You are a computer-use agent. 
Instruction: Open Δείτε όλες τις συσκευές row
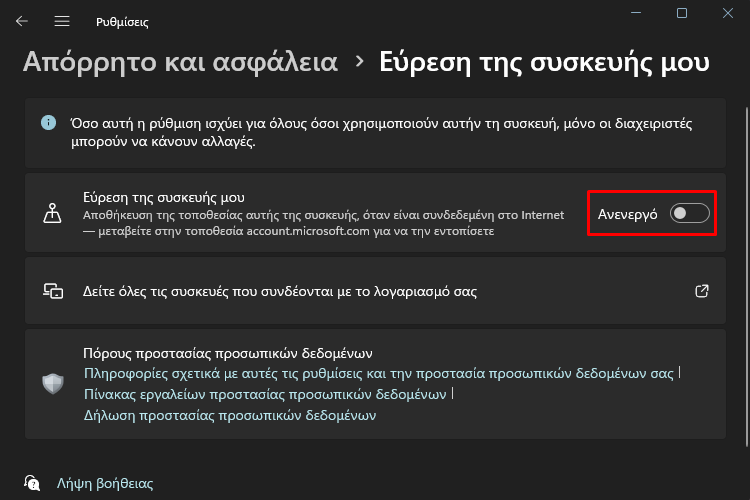(375, 291)
